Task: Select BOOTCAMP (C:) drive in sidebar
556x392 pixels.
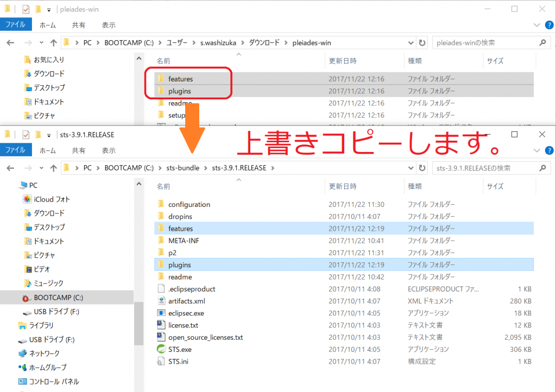Action: click(x=58, y=298)
